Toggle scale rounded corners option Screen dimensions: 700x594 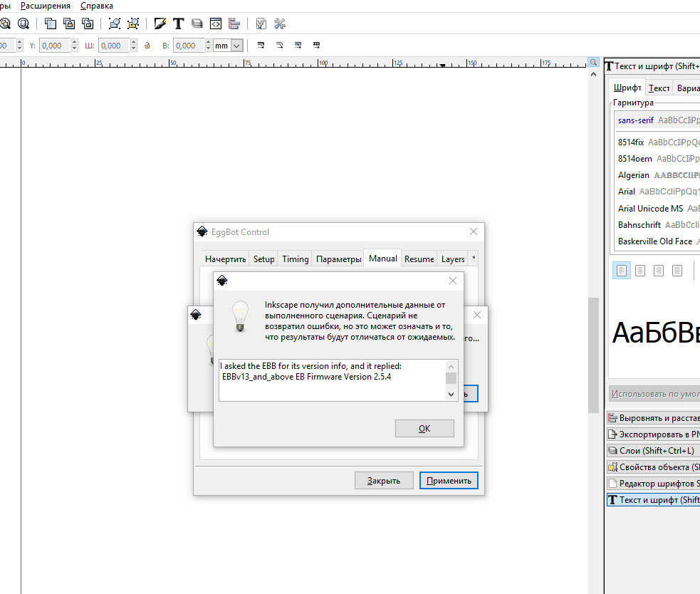coord(279,45)
